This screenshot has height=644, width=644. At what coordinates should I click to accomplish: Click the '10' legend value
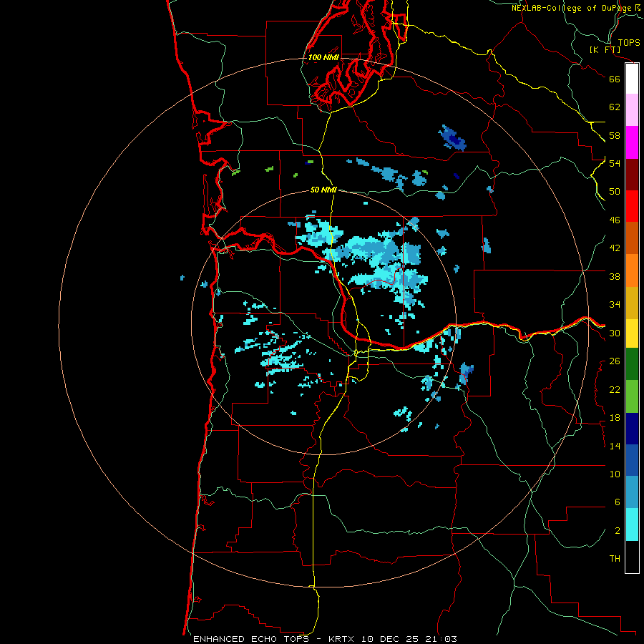click(x=615, y=474)
